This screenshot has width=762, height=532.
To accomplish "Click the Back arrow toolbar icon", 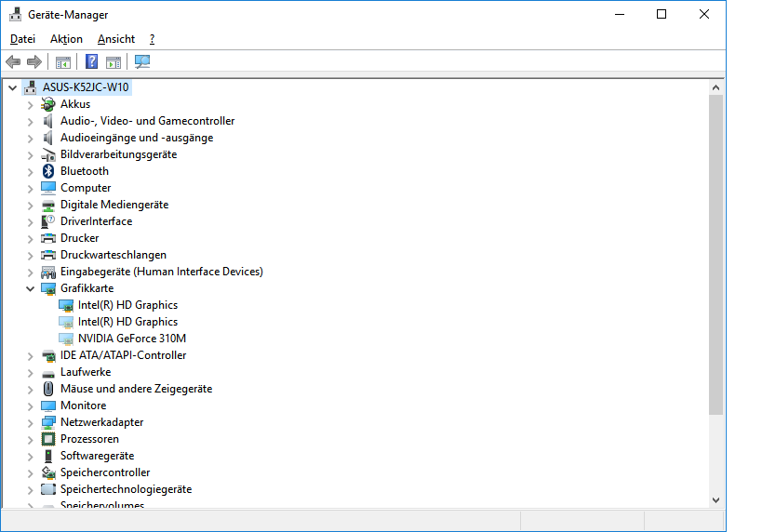I will tap(13, 61).
